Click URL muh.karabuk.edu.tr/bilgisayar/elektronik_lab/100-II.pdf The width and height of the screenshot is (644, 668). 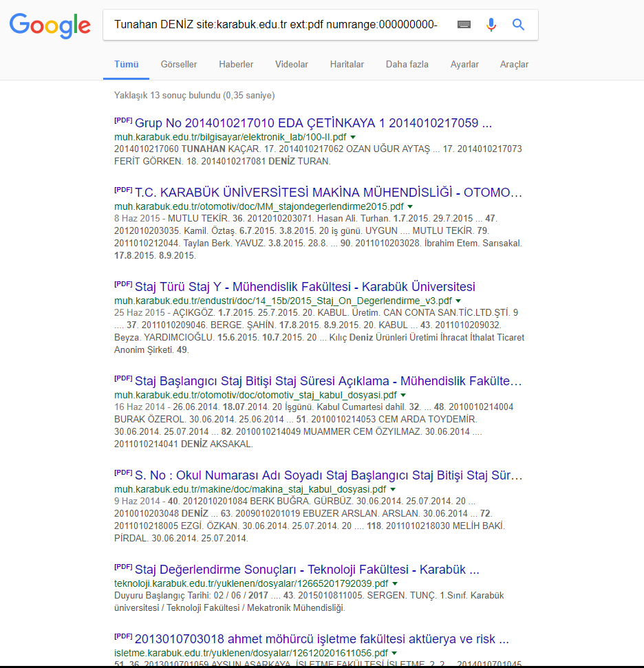[230, 137]
